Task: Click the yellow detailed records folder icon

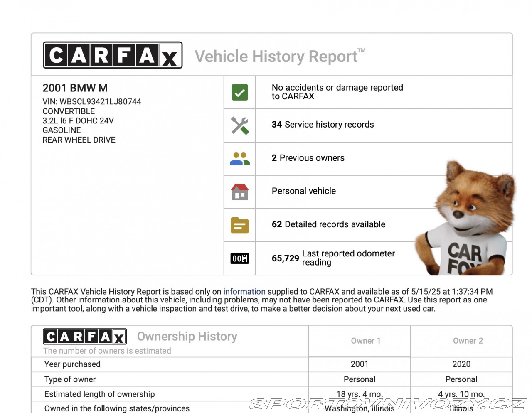Action: (x=240, y=225)
